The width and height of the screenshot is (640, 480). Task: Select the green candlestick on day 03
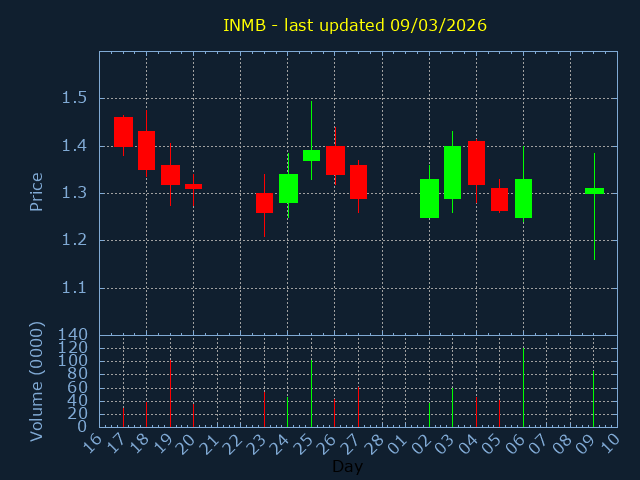452,172
